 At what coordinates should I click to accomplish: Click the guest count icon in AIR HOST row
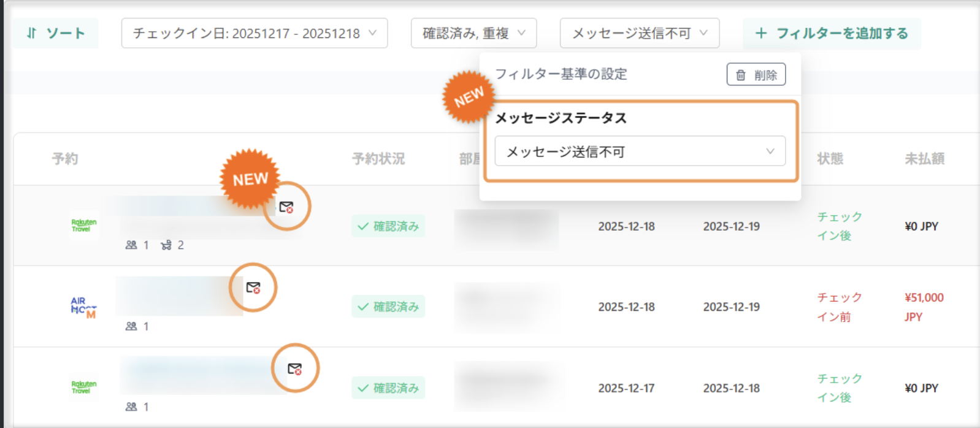click(131, 326)
